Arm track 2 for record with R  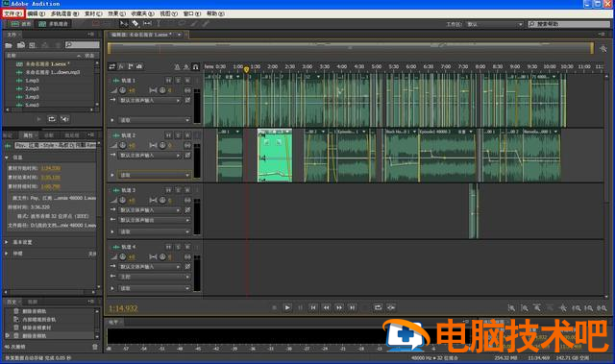[x=187, y=135]
